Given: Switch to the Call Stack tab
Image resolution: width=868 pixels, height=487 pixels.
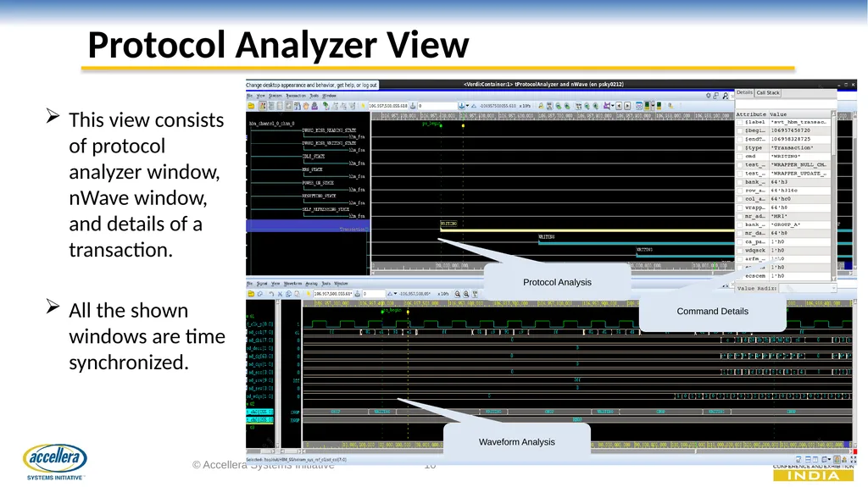Looking at the screenshot, I should click(768, 93).
